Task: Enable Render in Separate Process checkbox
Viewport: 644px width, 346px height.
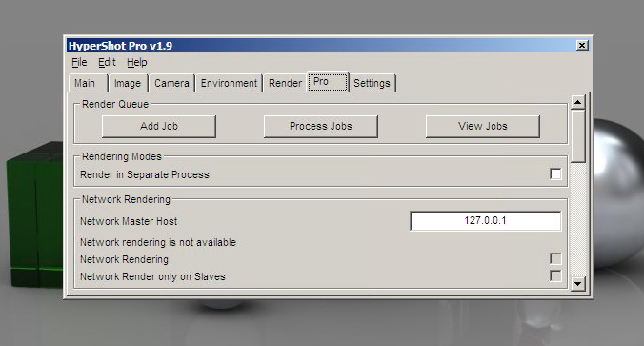Action: tap(555, 173)
